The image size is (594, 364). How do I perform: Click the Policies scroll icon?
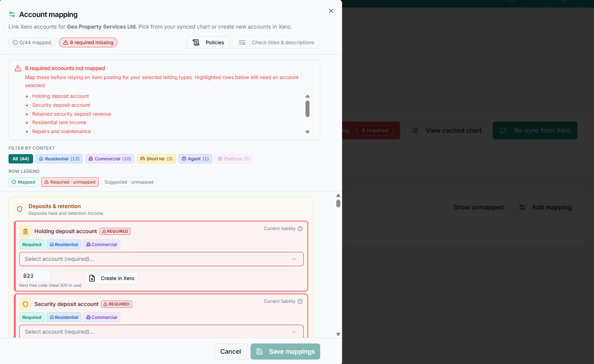(196, 42)
